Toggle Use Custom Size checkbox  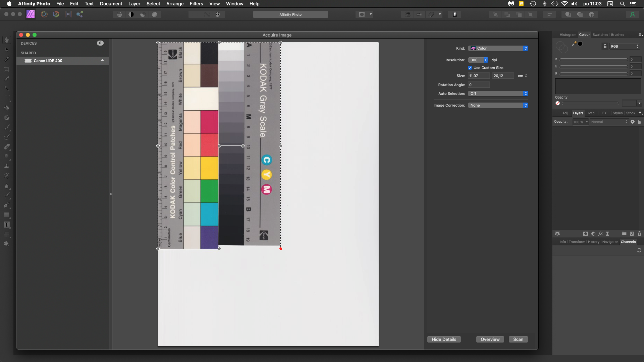tap(470, 68)
